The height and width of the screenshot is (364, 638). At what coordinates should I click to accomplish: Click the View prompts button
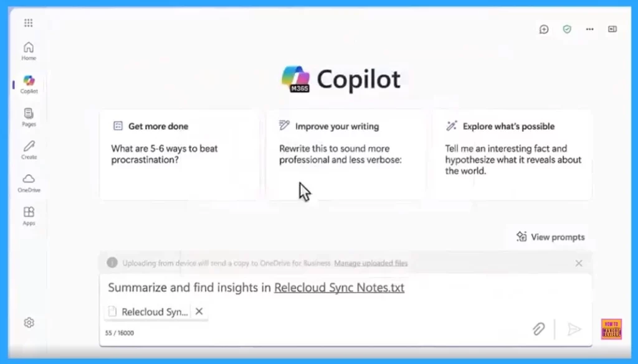(x=550, y=237)
